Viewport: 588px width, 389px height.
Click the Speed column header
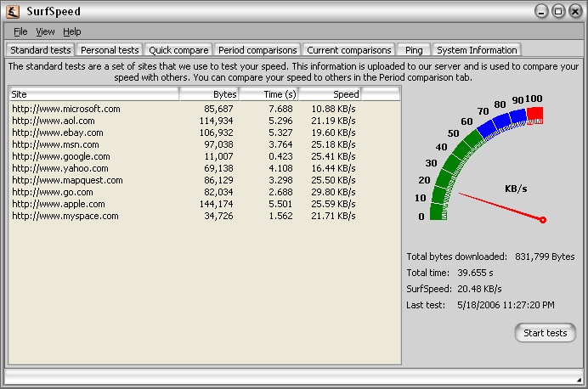click(x=330, y=94)
